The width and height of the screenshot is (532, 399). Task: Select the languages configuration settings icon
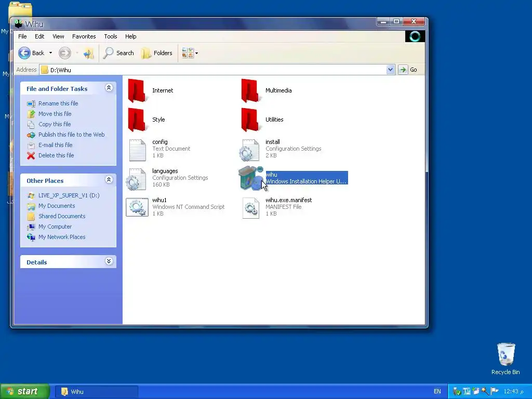click(x=137, y=179)
